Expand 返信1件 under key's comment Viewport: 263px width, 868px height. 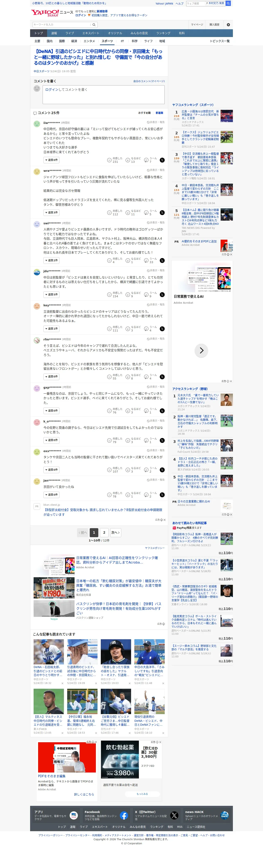coord(51,329)
